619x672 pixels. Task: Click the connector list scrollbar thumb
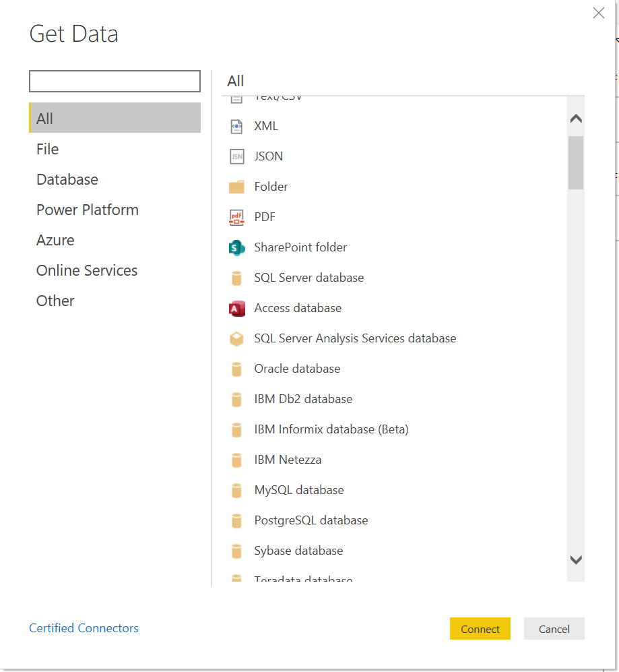[x=576, y=162]
